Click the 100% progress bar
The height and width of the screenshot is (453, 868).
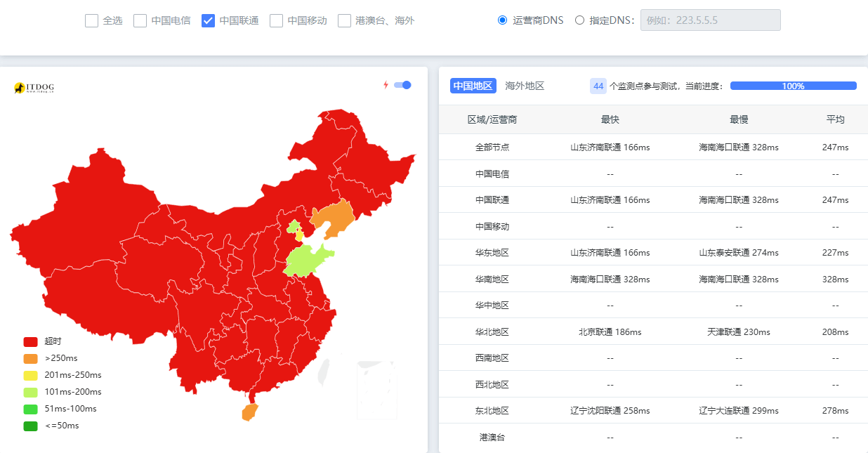(793, 86)
